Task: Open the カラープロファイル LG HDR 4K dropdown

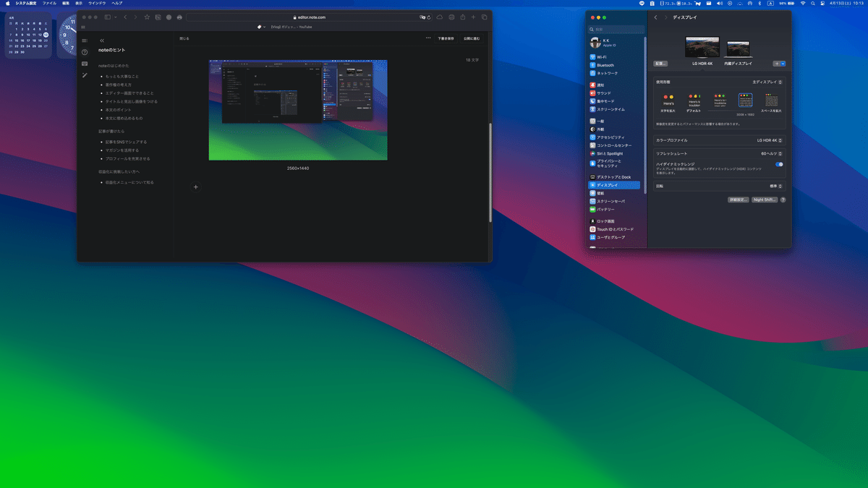Action: pos(771,140)
